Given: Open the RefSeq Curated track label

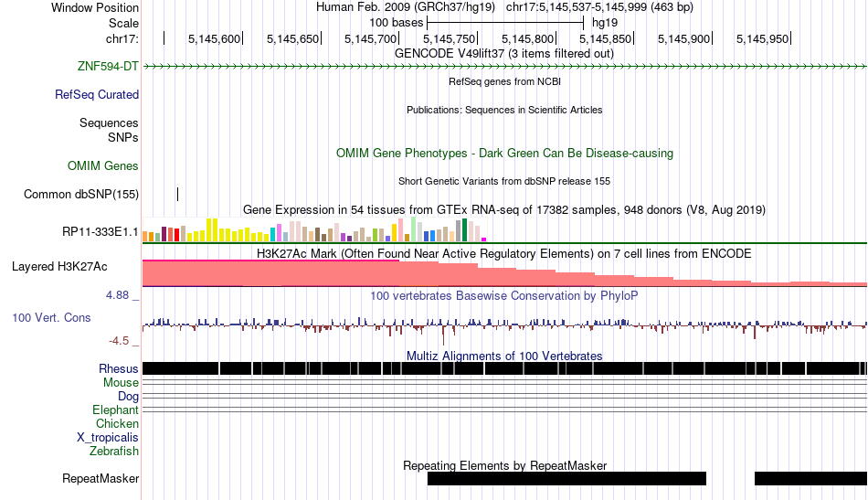Looking at the screenshot, I should coord(97,95).
